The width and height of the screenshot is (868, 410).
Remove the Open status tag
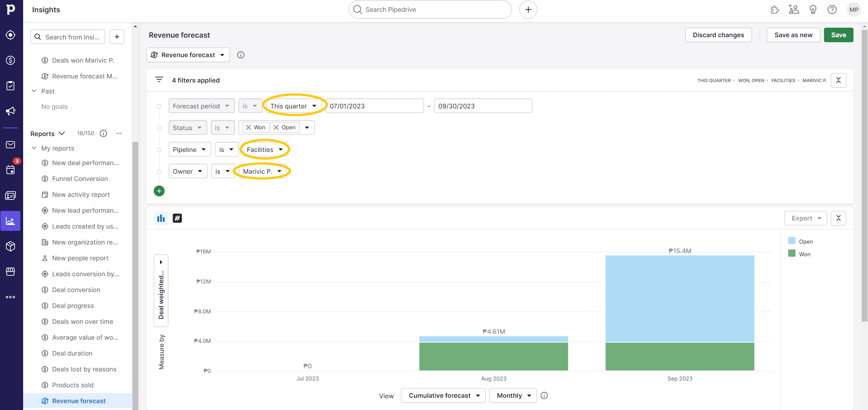coord(276,127)
